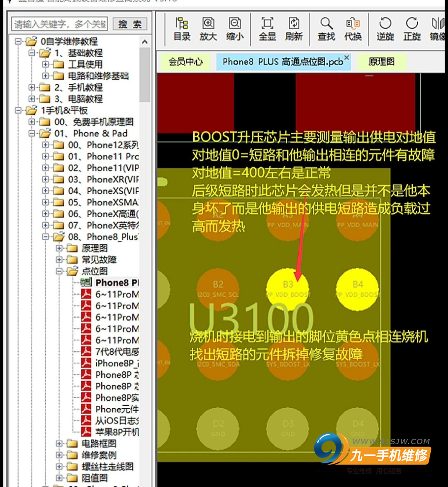
Task: Rotate counter-clockwise with 逆旋 icon
Action: tap(385, 29)
